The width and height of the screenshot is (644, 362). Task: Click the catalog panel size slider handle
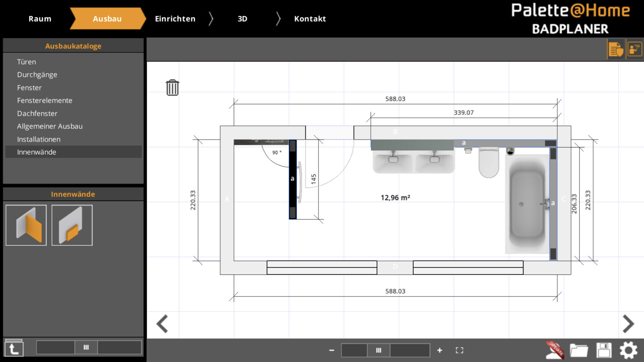coord(86,347)
